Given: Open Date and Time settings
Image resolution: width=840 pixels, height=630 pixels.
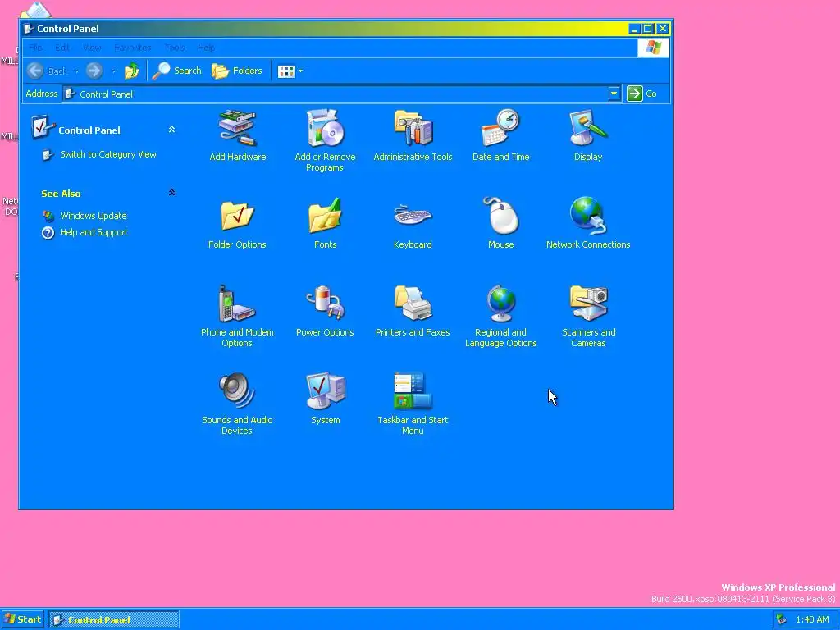Looking at the screenshot, I should click(500, 135).
